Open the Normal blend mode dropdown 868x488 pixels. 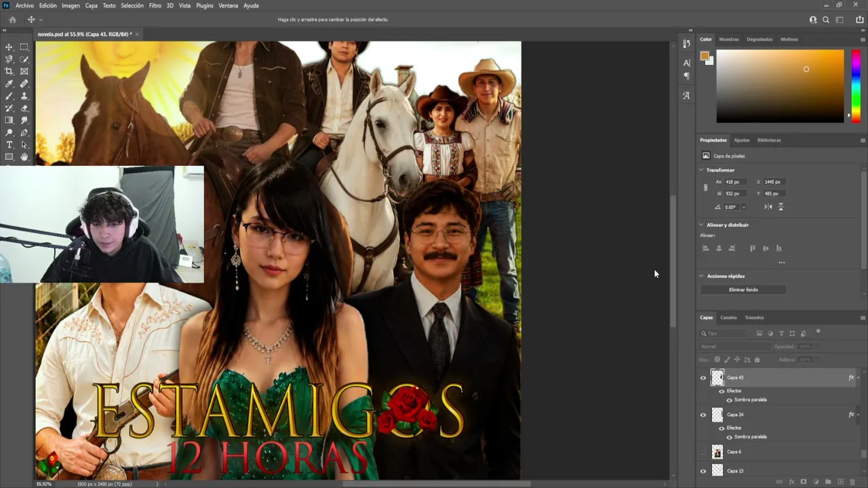(734, 346)
